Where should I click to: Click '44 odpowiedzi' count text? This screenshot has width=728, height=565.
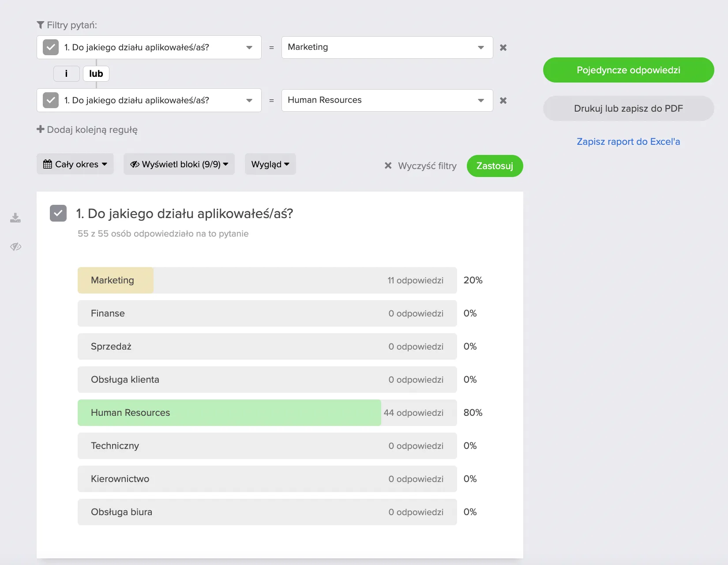tap(413, 413)
